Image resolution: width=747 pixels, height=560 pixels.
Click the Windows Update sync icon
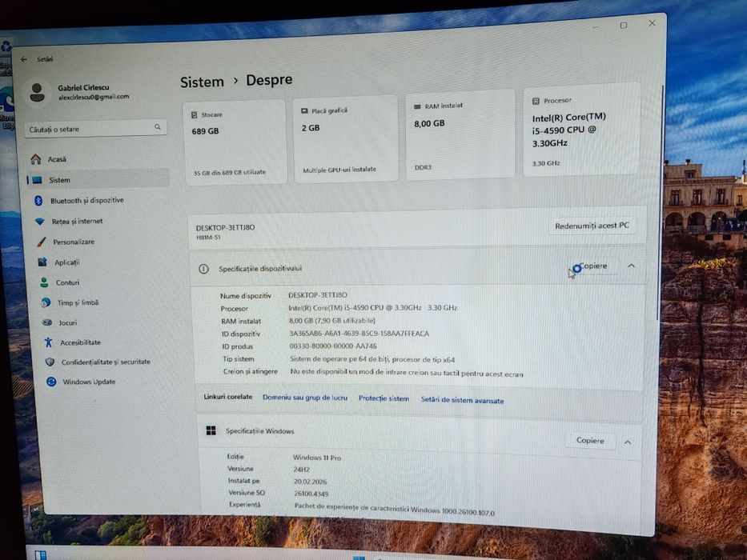click(51, 382)
